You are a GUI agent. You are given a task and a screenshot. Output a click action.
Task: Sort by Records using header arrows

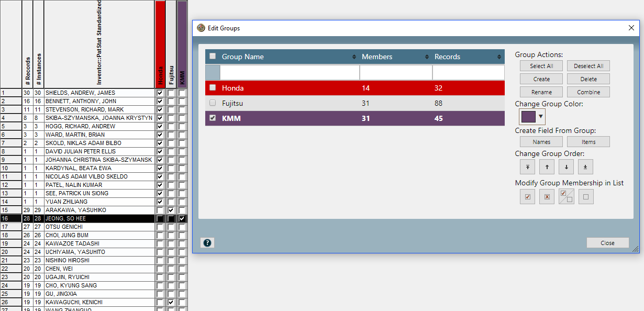coord(499,57)
